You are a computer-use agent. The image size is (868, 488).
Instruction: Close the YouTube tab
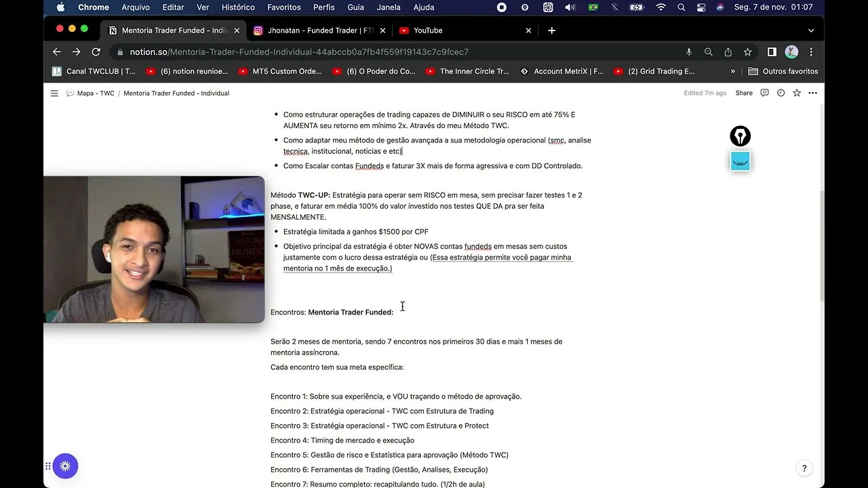click(528, 30)
